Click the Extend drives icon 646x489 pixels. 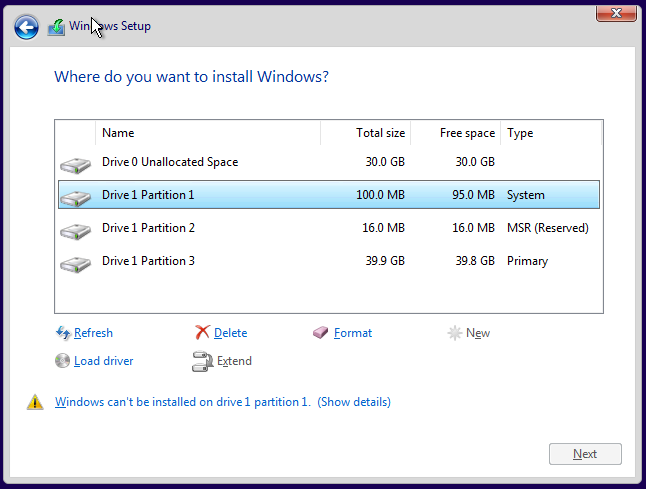[202, 361]
